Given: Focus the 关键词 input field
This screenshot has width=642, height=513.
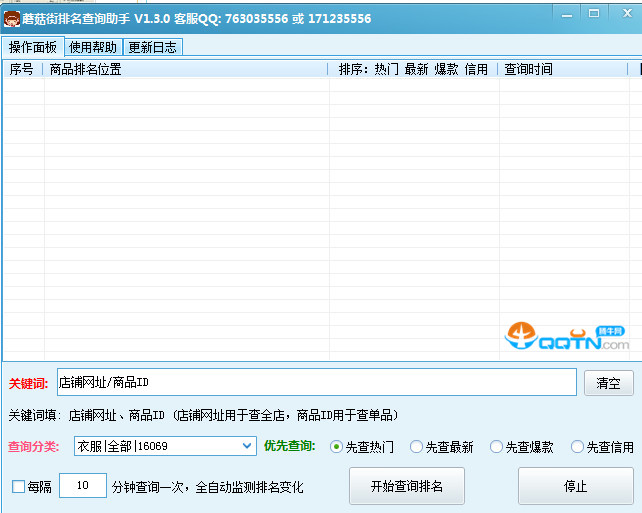Looking at the screenshot, I should (x=316, y=382).
